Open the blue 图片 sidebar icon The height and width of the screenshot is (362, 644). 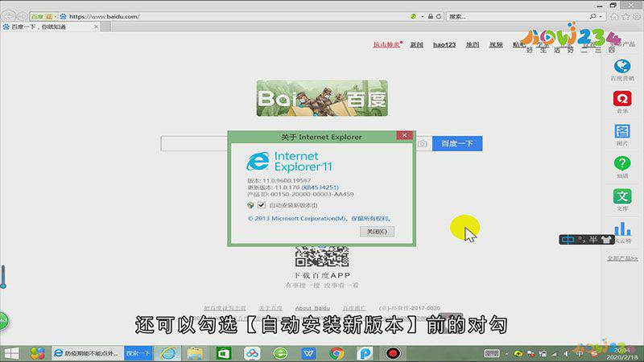point(622,131)
